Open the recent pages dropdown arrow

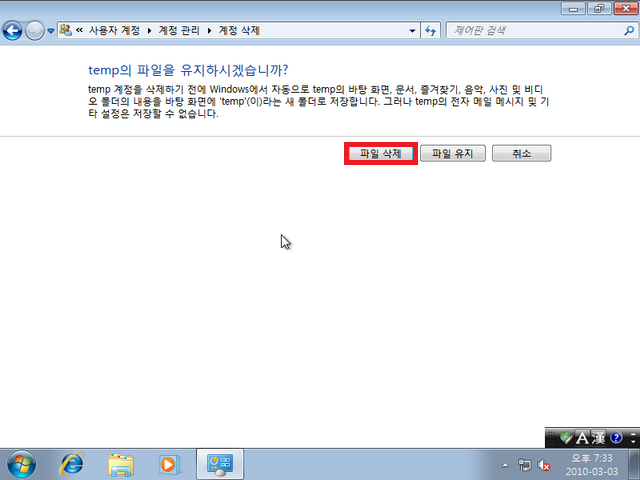(51, 31)
